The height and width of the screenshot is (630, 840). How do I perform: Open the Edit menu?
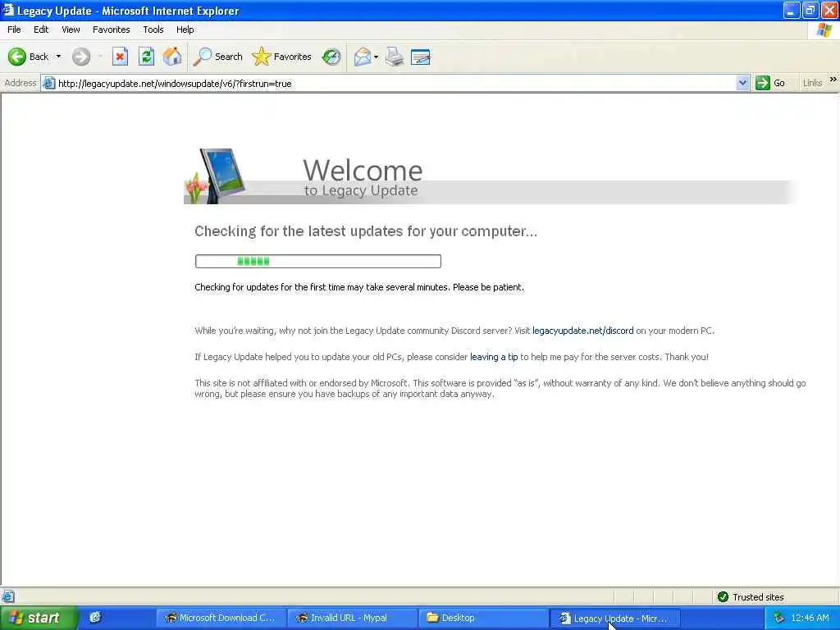(x=41, y=30)
